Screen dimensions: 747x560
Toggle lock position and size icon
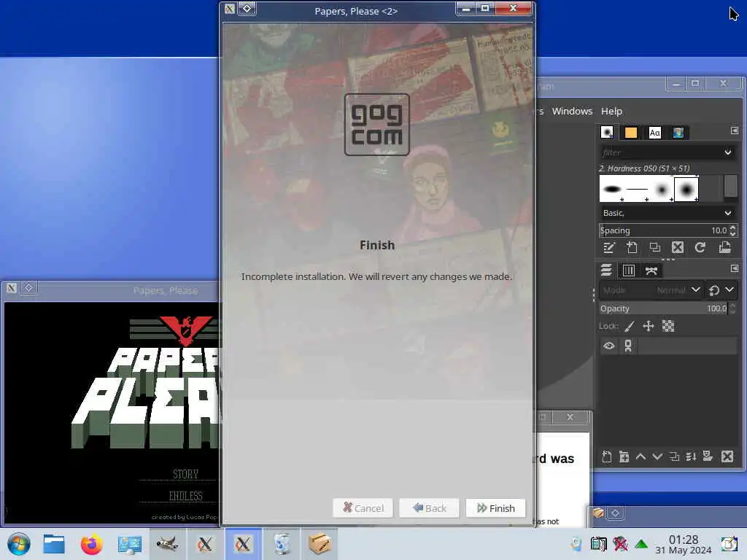click(x=648, y=326)
